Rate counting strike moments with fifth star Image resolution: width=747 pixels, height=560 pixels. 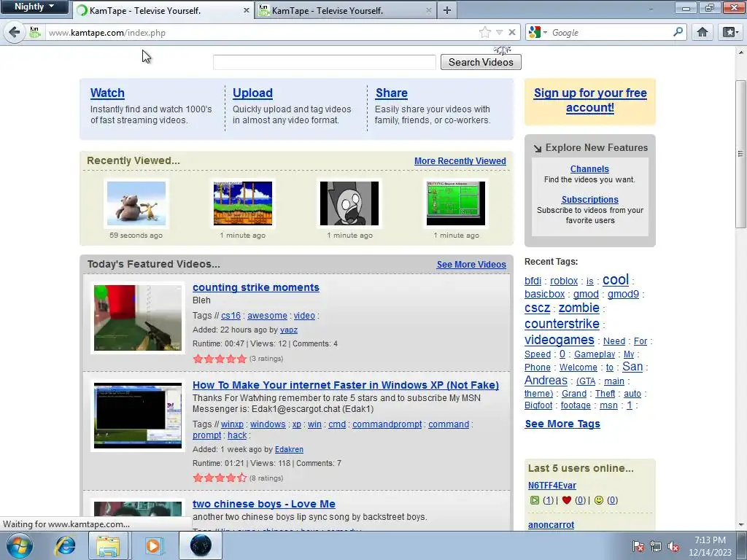click(241, 359)
